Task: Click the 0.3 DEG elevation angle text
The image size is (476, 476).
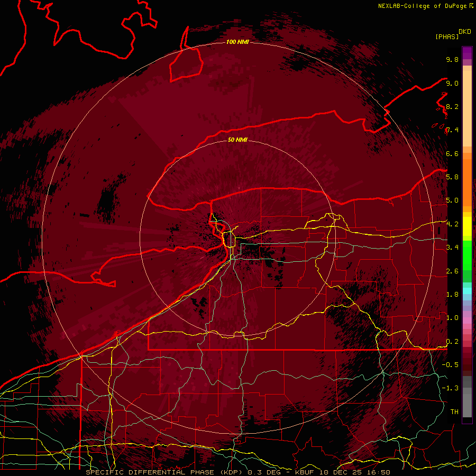Action: coord(263,472)
